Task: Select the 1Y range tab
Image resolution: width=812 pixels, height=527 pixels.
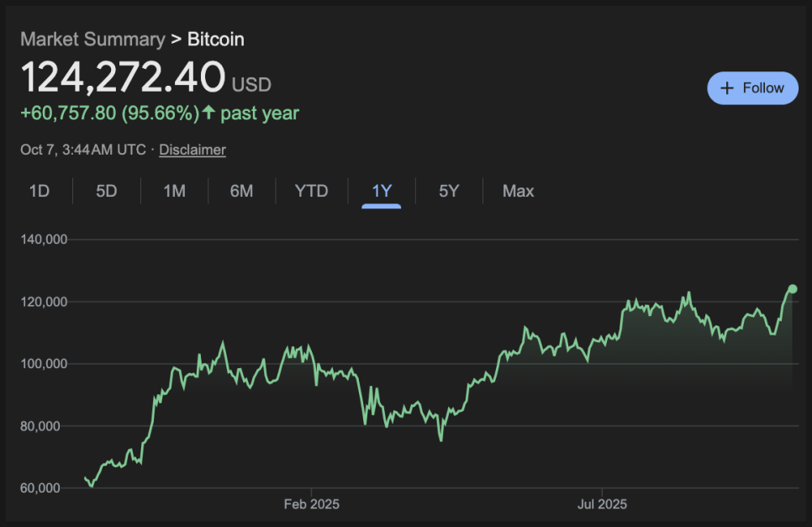Action: [382, 191]
